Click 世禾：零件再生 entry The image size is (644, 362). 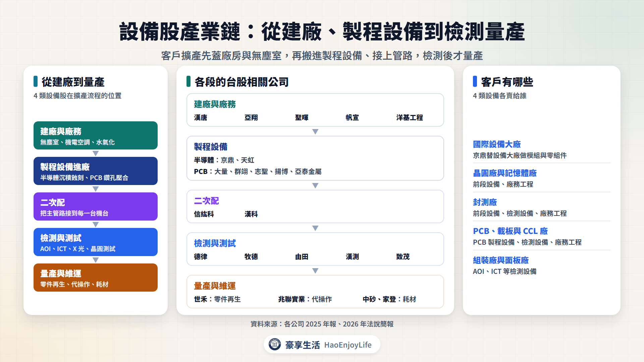coord(217,299)
